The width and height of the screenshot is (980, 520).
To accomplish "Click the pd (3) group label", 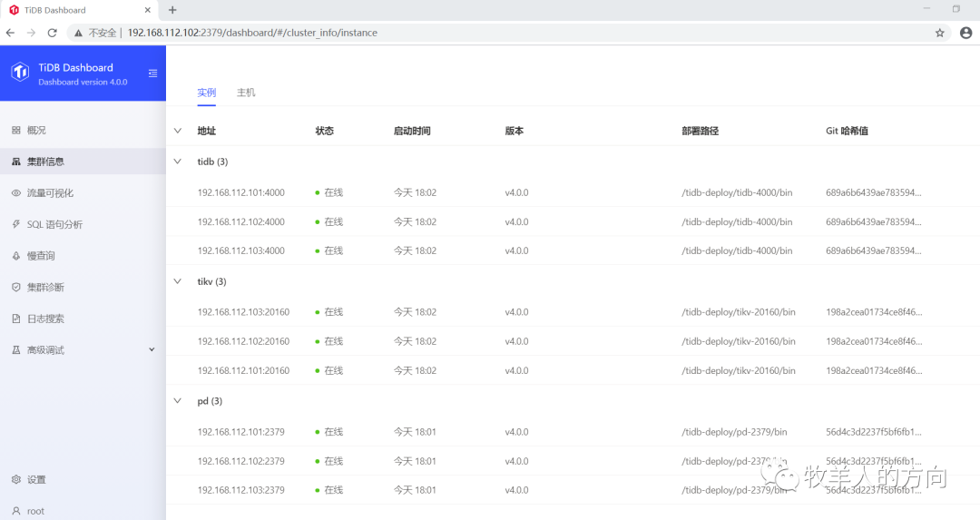I will click(210, 400).
